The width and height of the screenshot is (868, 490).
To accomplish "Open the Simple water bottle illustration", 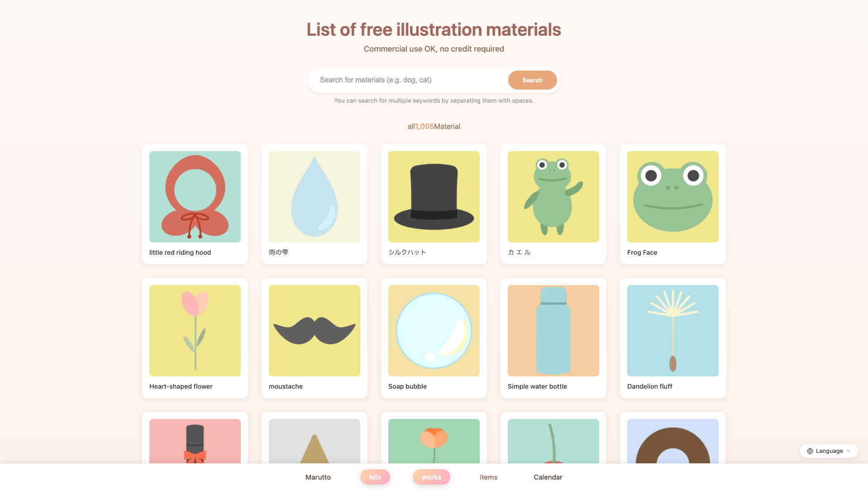I will pos(553,331).
